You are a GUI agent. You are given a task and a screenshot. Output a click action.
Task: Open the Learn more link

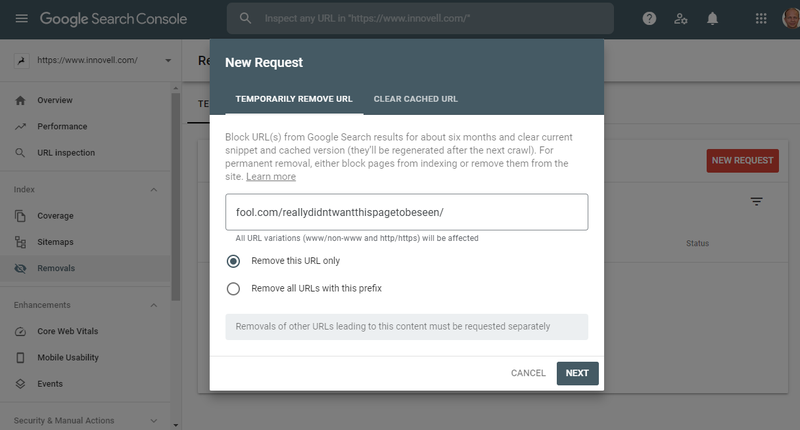click(x=271, y=176)
